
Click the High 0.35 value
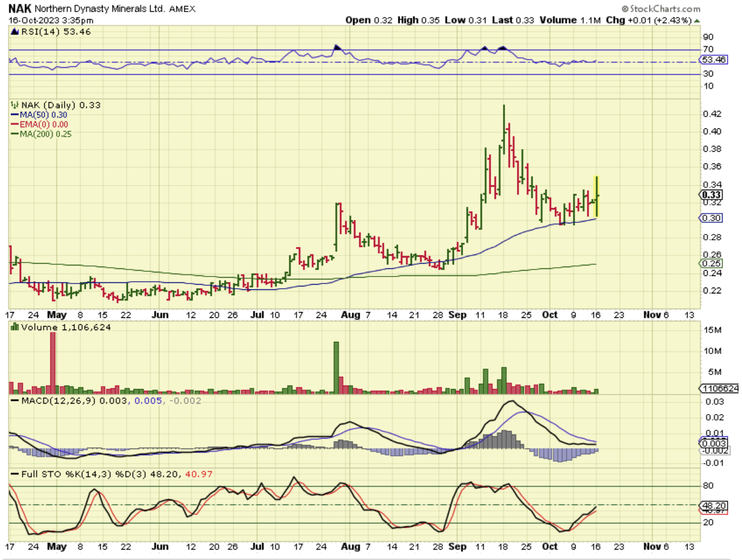418,20
